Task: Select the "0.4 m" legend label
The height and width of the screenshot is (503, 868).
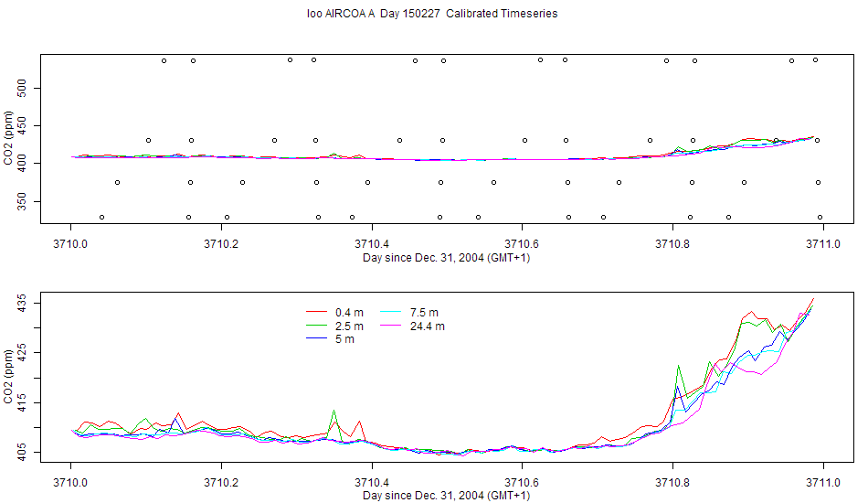Action: 349,313
